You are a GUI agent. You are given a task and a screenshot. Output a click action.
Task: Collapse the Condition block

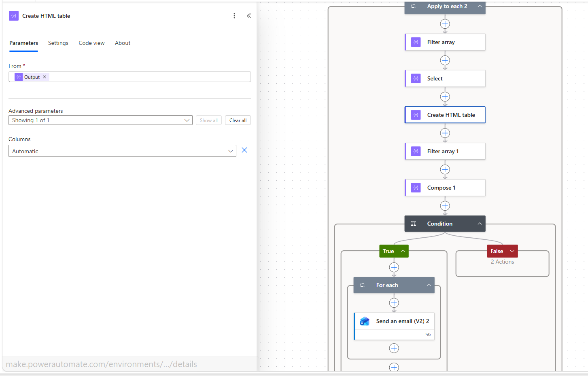coord(480,224)
